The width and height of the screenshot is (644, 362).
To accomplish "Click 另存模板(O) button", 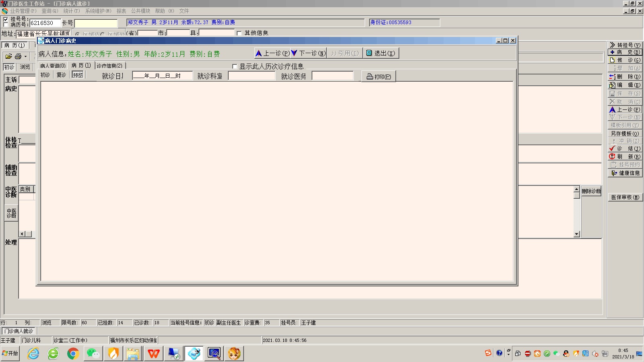I will (x=625, y=134).
